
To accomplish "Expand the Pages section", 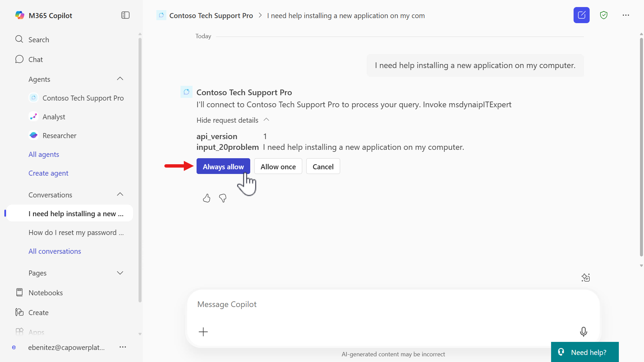I will tap(120, 273).
